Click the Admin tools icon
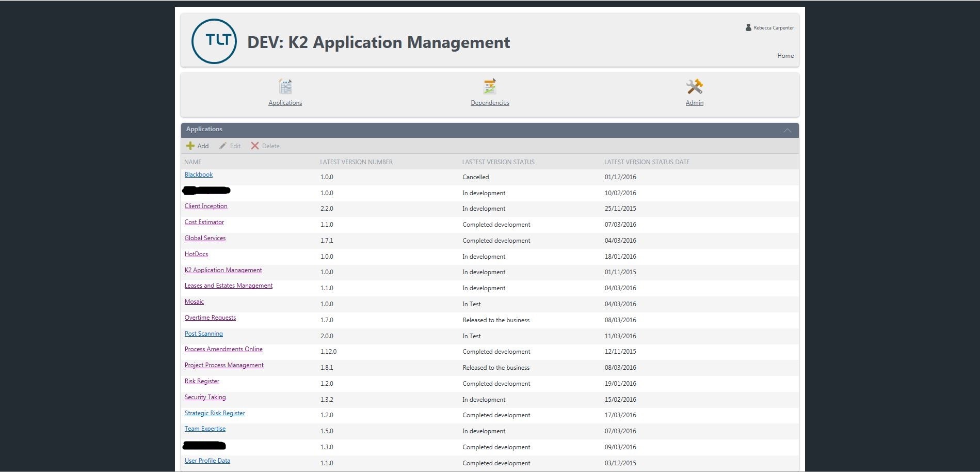Screen dimensions: 980x472 tap(695, 86)
